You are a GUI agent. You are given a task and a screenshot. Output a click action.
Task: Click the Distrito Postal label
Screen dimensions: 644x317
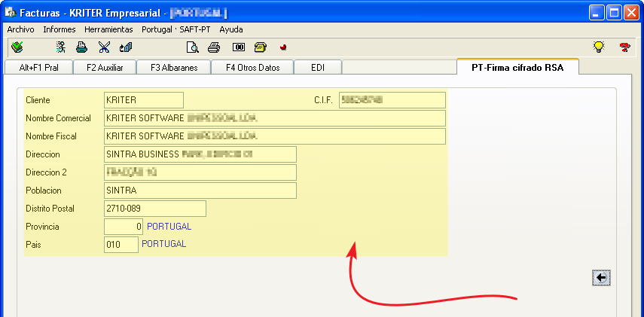tap(50, 209)
